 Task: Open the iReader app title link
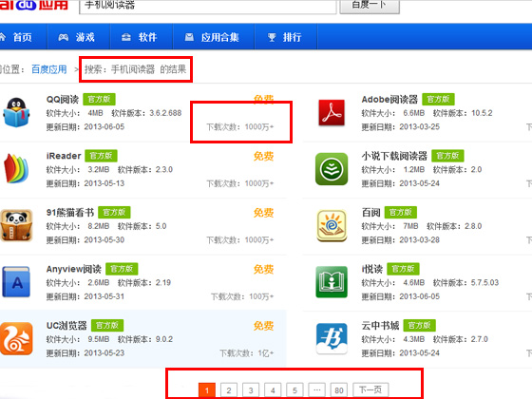tap(64, 156)
